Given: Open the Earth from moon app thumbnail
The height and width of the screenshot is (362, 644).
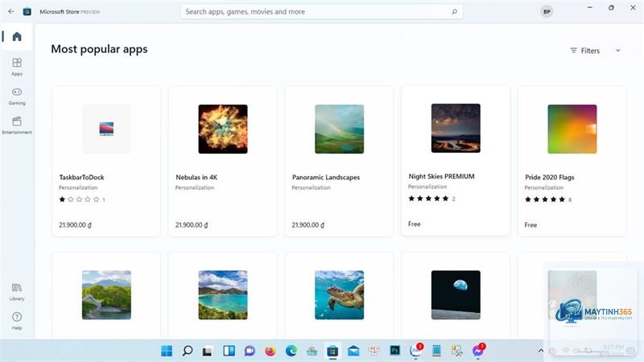Looking at the screenshot, I should coord(456,294).
